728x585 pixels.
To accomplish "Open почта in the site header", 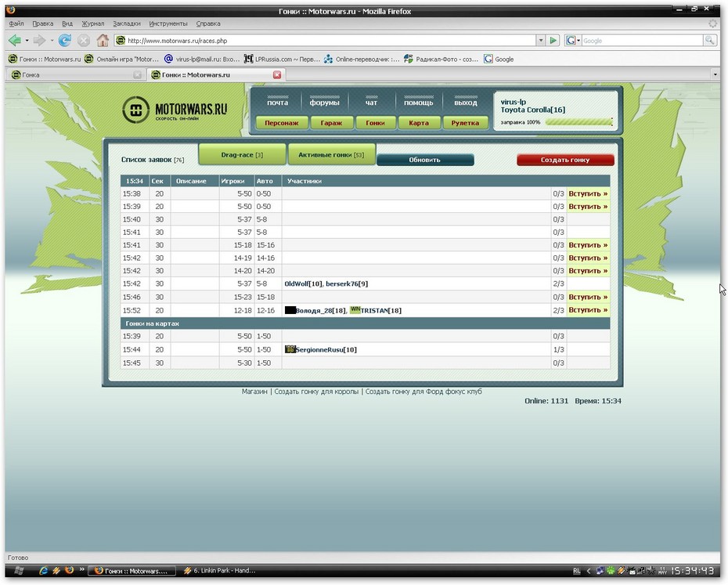I will click(x=278, y=101).
